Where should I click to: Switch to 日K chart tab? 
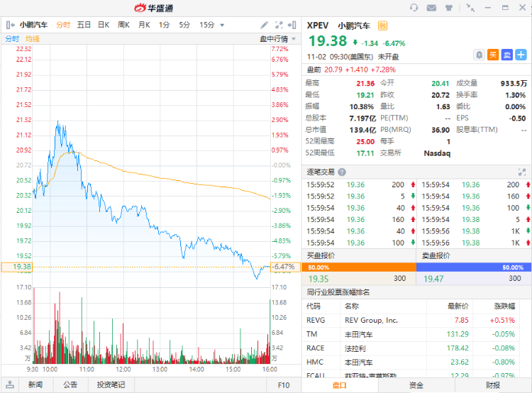tap(104, 25)
